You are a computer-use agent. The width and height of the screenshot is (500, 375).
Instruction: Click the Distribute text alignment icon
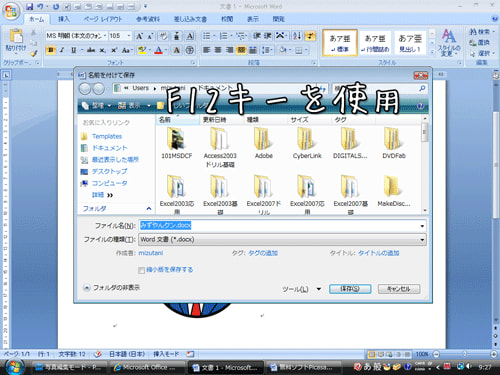pyautogui.click(x=253, y=50)
